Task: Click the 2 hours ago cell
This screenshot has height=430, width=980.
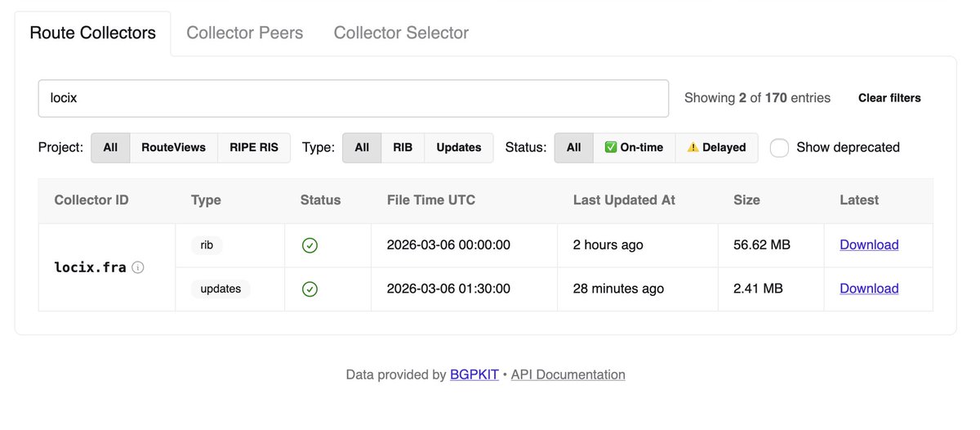Action: click(608, 245)
